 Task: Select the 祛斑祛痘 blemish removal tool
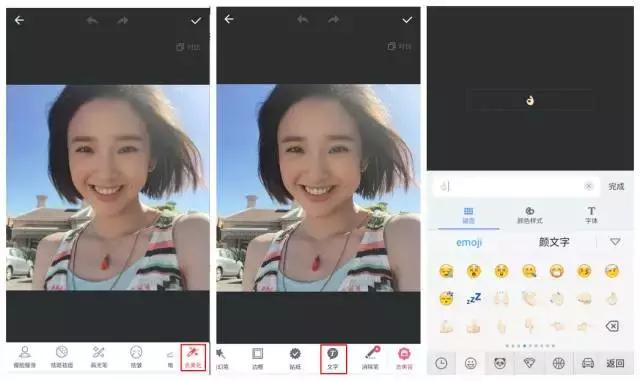click(62, 357)
